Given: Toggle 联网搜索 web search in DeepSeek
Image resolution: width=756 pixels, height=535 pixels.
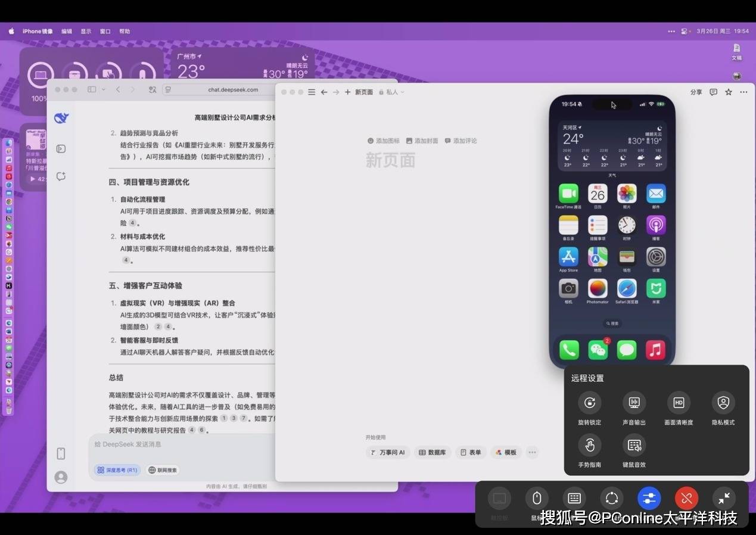Looking at the screenshot, I should coord(163,470).
